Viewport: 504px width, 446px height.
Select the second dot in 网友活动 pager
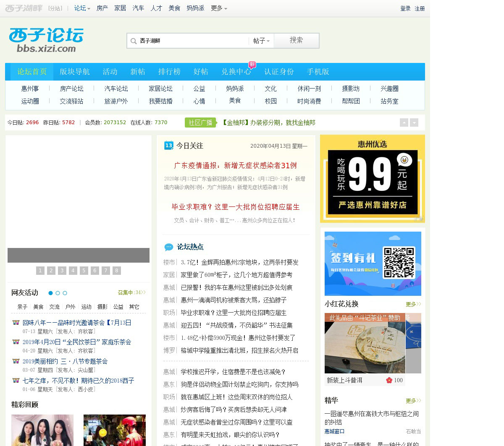(x=58, y=293)
